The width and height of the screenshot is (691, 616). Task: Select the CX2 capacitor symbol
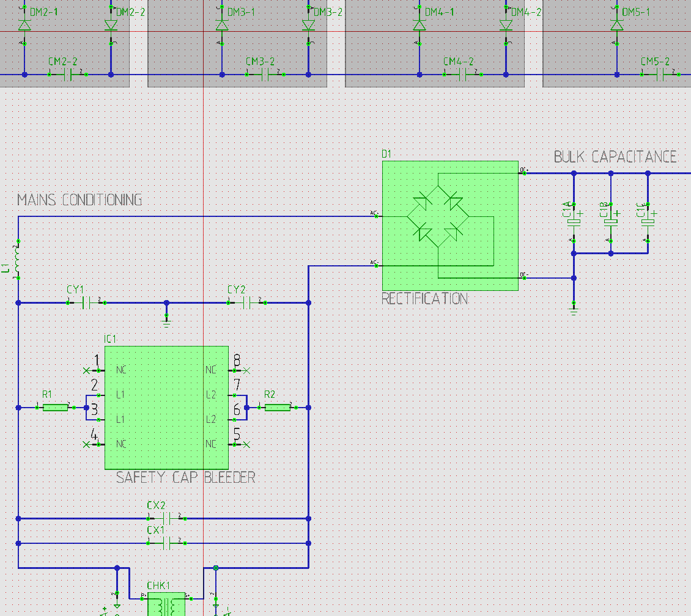166,519
